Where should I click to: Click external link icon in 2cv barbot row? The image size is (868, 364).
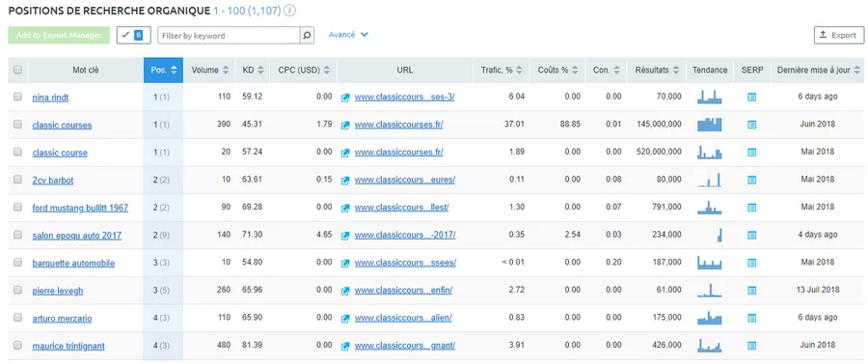click(345, 181)
